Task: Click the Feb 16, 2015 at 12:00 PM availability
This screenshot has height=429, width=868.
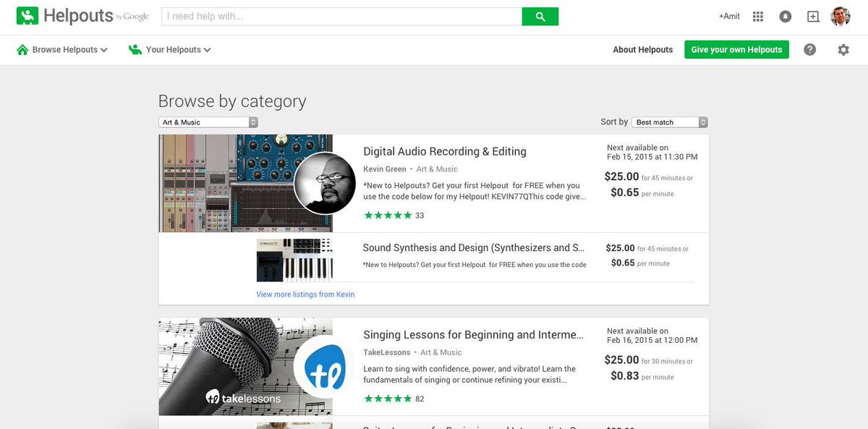Action: pos(652,341)
